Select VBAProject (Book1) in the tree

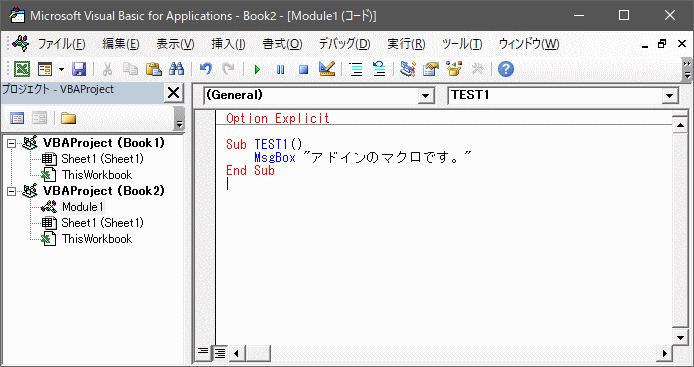coord(104,143)
